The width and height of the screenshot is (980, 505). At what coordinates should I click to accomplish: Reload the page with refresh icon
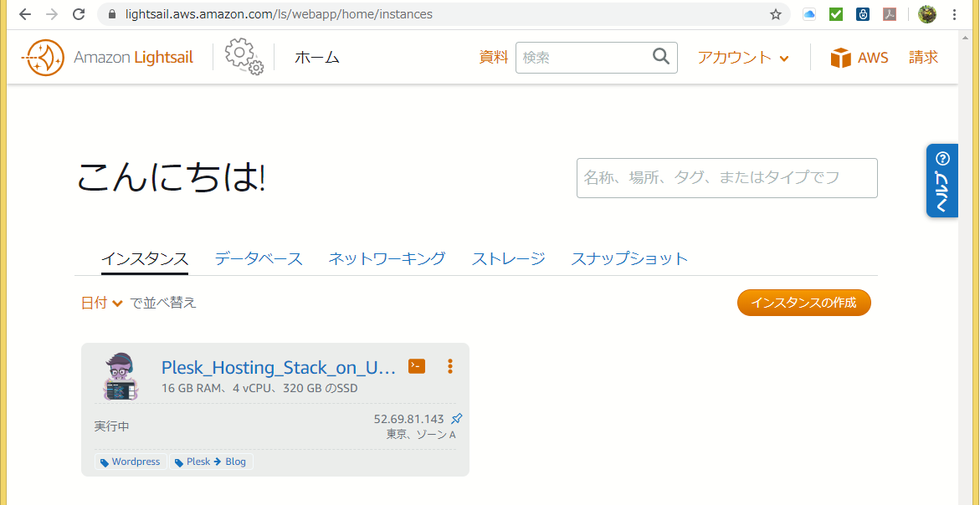coord(79,14)
